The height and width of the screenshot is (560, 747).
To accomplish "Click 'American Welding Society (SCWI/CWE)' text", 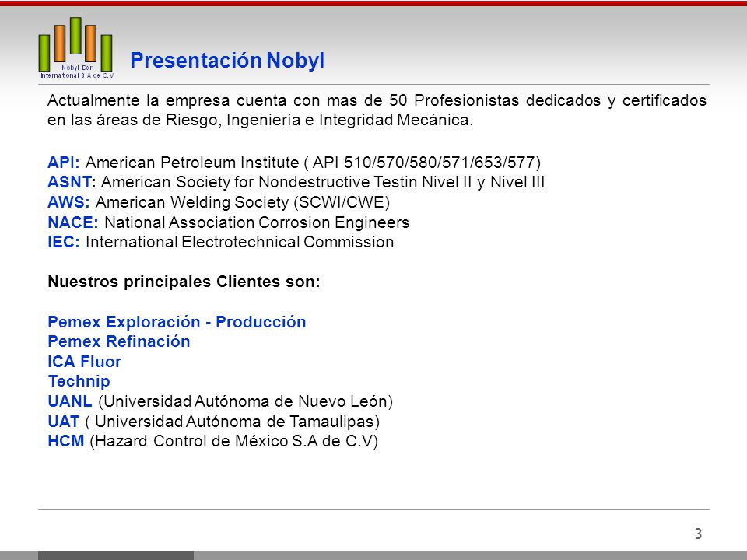I will pyautogui.click(x=243, y=202).
